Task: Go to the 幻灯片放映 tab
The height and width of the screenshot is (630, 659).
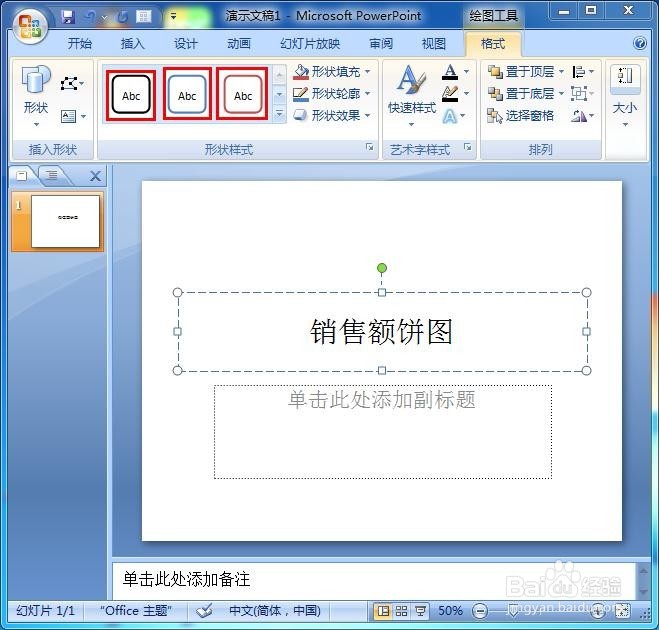Action: tap(310, 43)
